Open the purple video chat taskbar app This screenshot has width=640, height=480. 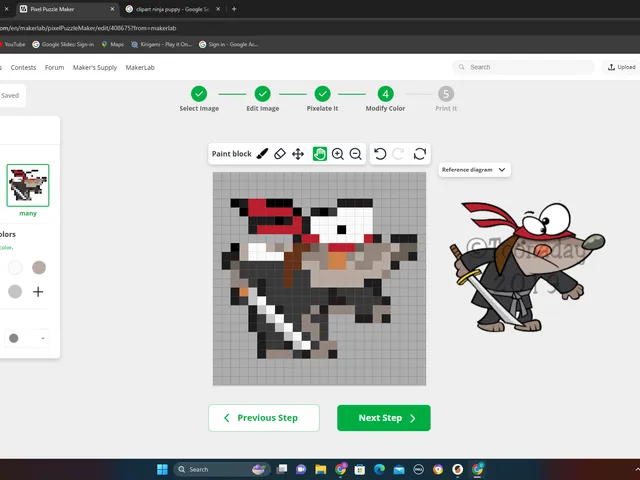pos(301,469)
